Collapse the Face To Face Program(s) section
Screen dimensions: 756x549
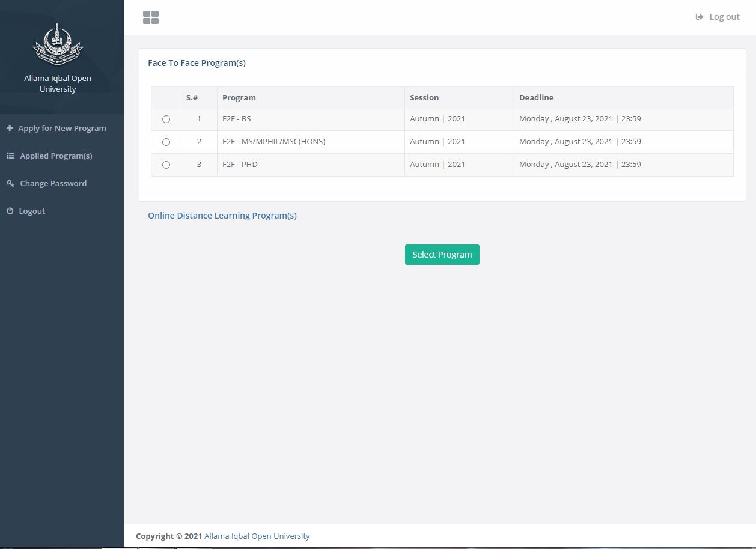click(197, 63)
